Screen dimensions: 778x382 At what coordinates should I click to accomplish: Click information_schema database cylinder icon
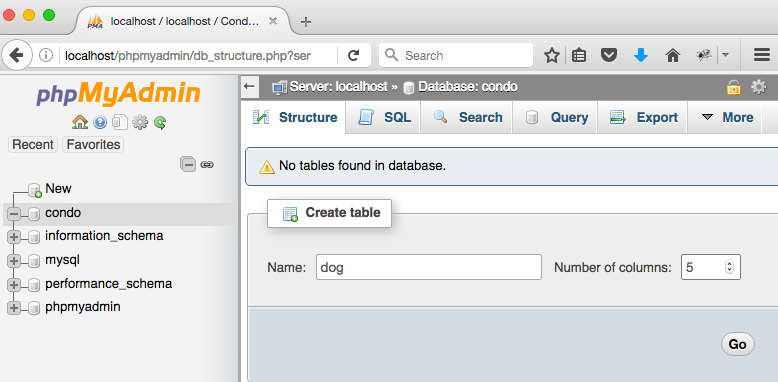[34, 237]
